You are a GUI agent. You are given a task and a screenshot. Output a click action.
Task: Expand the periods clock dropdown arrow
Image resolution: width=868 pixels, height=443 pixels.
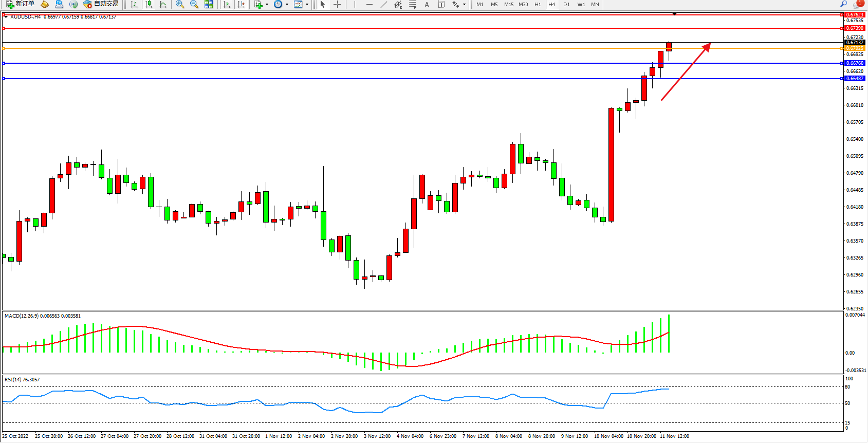[x=287, y=5]
